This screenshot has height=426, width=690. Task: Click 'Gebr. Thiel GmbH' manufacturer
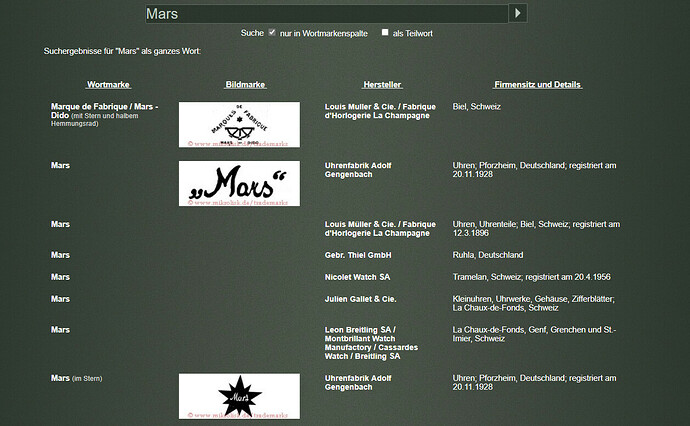(358, 255)
